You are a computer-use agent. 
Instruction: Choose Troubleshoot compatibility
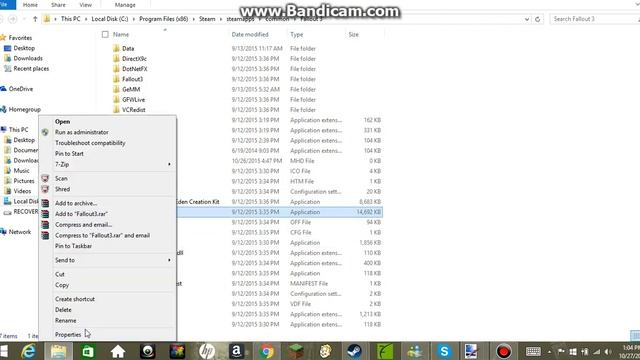tap(90, 143)
